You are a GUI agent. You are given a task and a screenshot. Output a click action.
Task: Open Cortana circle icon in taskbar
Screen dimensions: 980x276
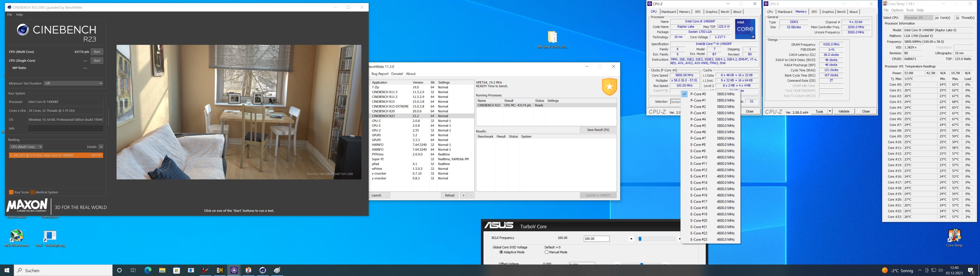click(119, 270)
